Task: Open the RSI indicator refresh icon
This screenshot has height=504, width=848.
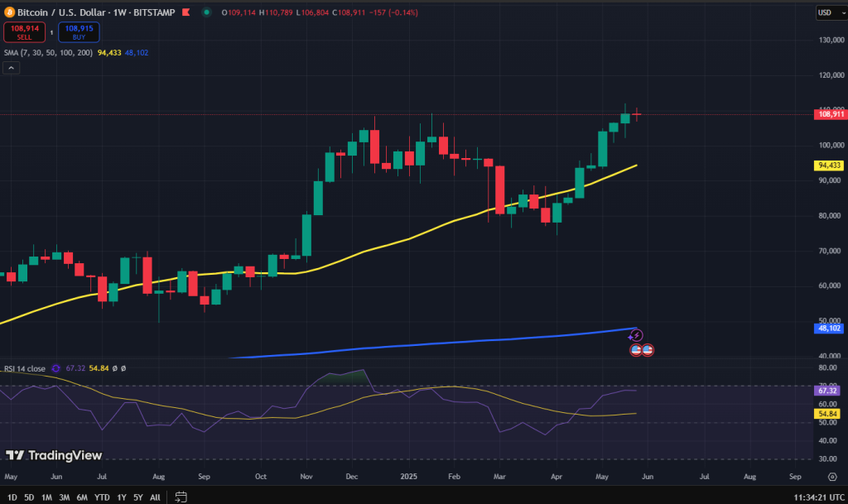Action: (55, 368)
